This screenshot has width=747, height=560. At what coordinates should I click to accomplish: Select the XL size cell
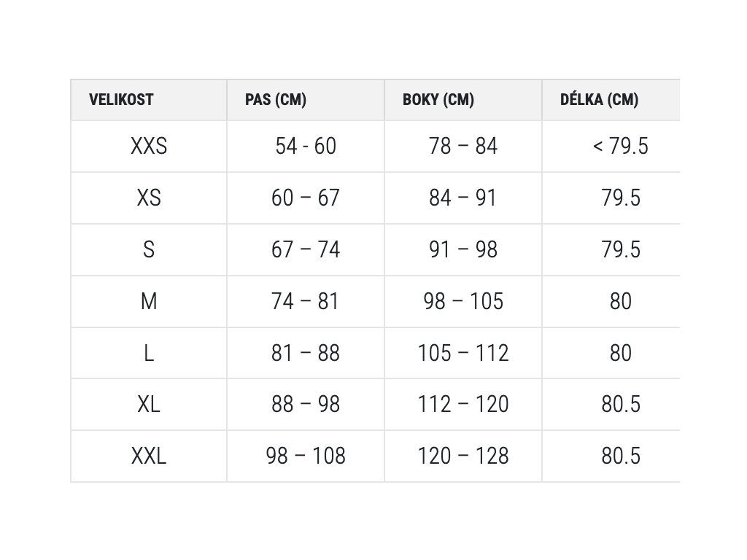point(149,405)
